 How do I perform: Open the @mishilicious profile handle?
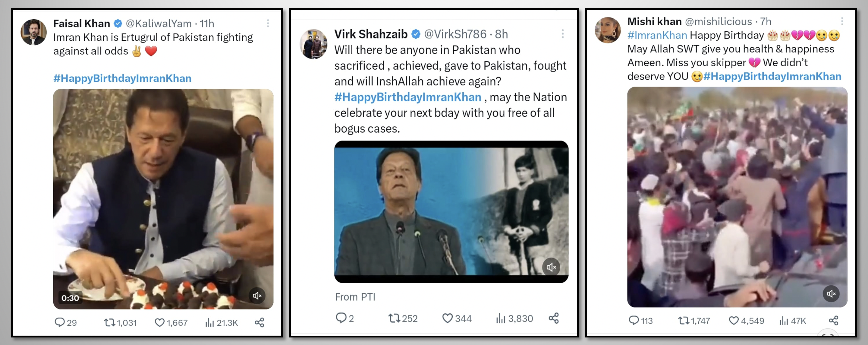pos(718,22)
